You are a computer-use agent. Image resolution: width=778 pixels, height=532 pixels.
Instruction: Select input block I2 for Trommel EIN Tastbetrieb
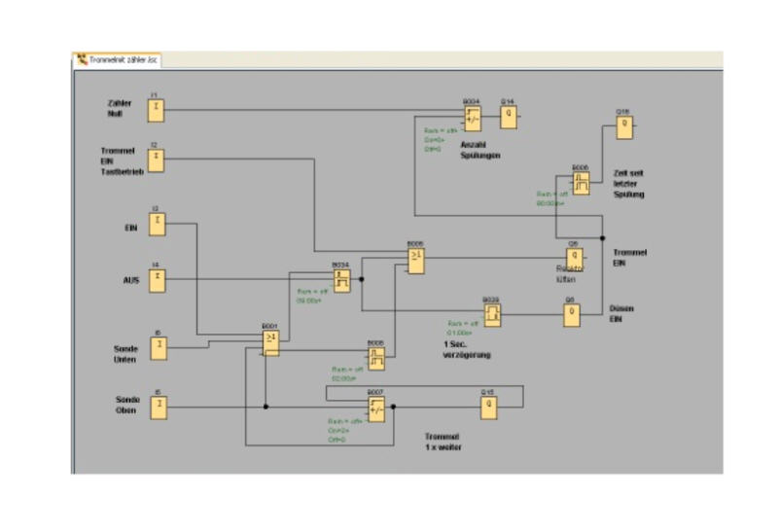pos(157,160)
